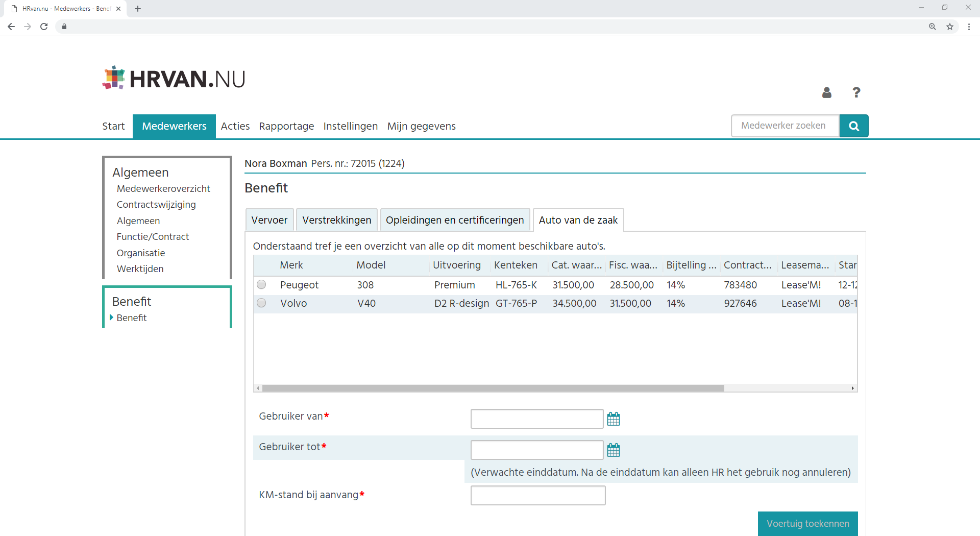Click the kenteken GT-765-P cell
Image resolution: width=980 pixels, height=536 pixels.
point(516,303)
